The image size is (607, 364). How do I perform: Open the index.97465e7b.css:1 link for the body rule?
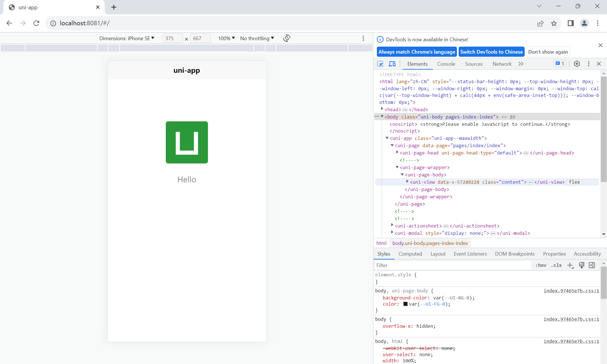coord(571,319)
